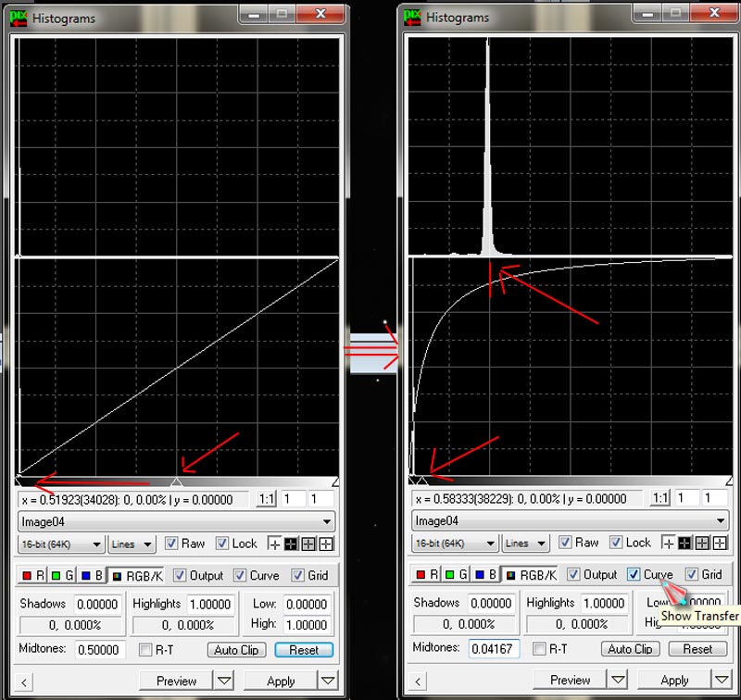Open the Image04 dropdown in left Histograms window
Viewport: 741px width, 700px height.
pos(176,521)
